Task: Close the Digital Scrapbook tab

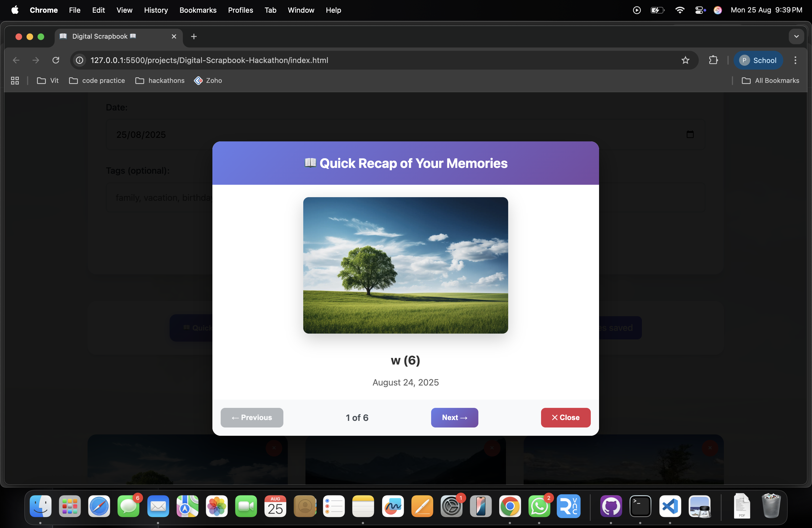Action: (x=174, y=36)
